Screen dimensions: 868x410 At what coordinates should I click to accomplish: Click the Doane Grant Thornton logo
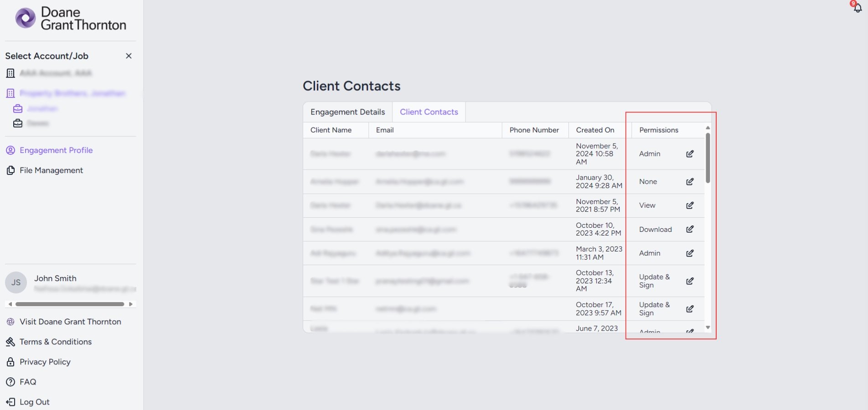(x=71, y=19)
